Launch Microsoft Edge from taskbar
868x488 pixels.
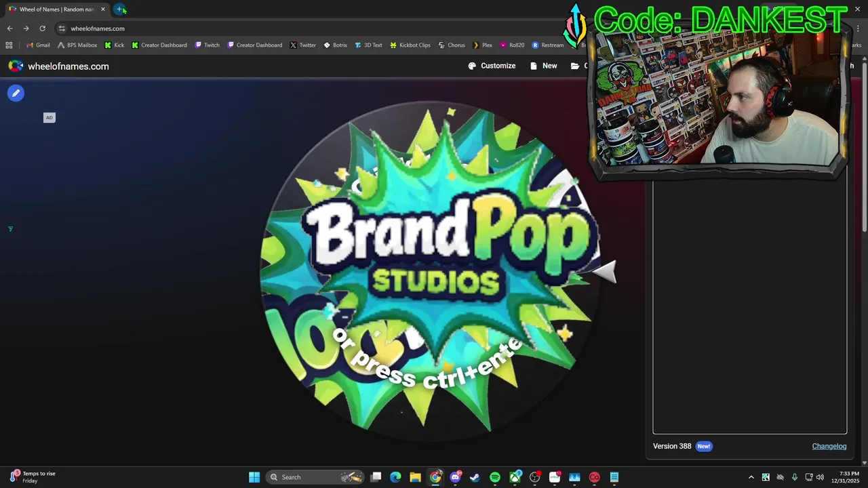tap(395, 477)
